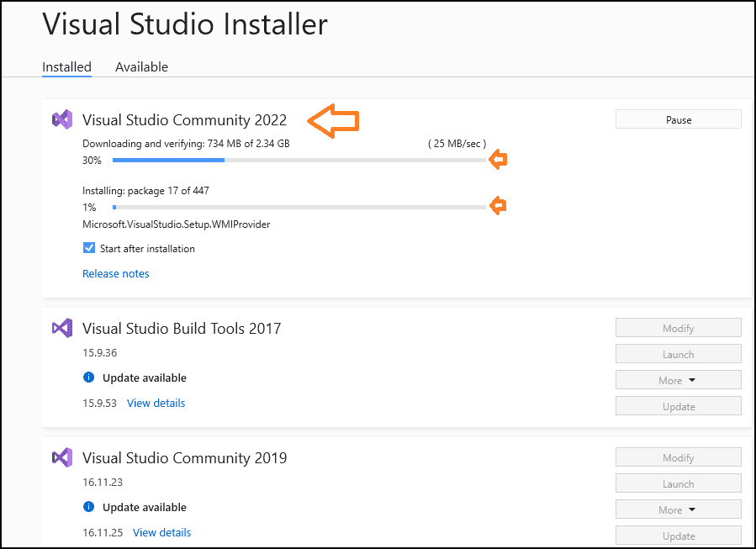Click installed version number 16.11.23
This screenshot has width=756, height=549.
coord(103,482)
